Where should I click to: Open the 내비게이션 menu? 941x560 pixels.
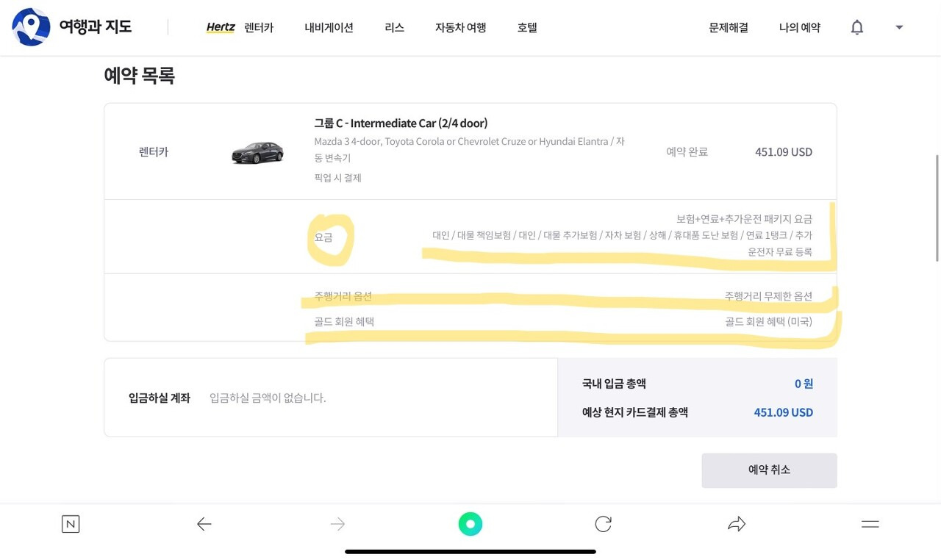tap(329, 27)
